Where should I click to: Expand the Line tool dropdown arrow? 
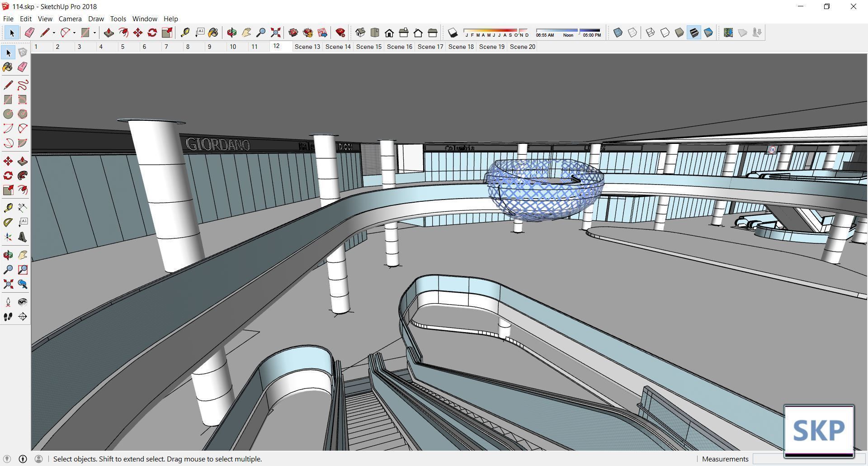(x=54, y=33)
